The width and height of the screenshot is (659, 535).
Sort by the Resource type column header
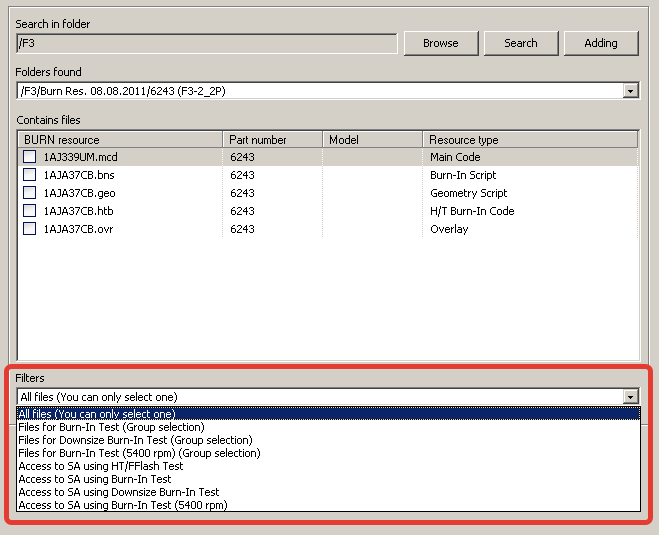tap(528, 140)
